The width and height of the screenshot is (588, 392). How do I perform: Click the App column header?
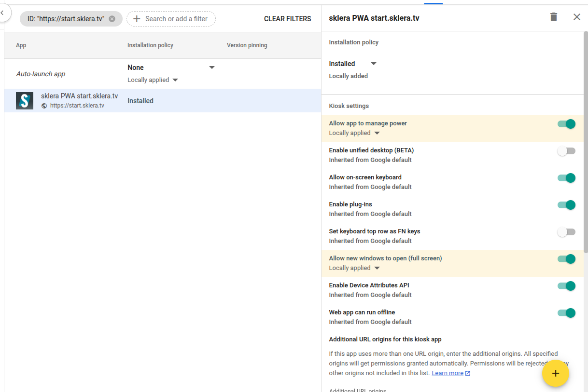21,45
